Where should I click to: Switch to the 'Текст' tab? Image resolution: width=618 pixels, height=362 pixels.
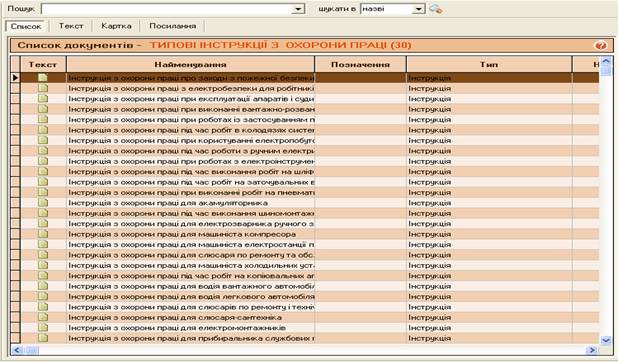[x=71, y=26]
